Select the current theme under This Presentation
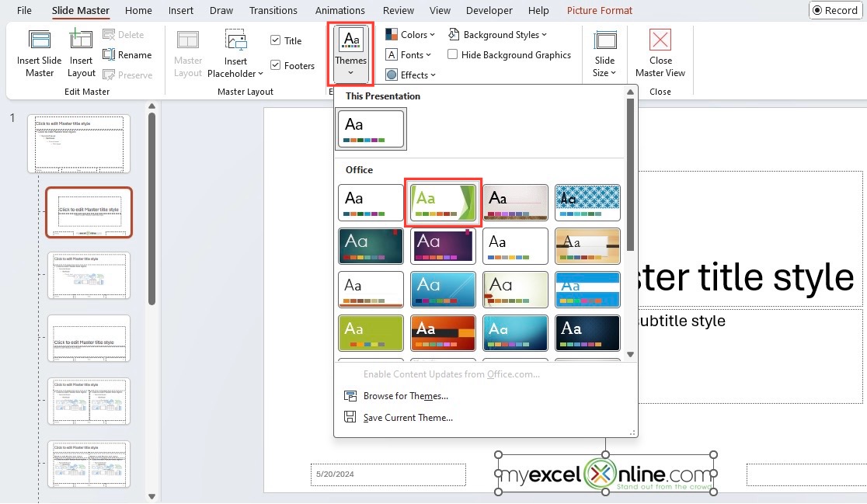The height and width of the screenshot is (504, 867). point(371,128)
